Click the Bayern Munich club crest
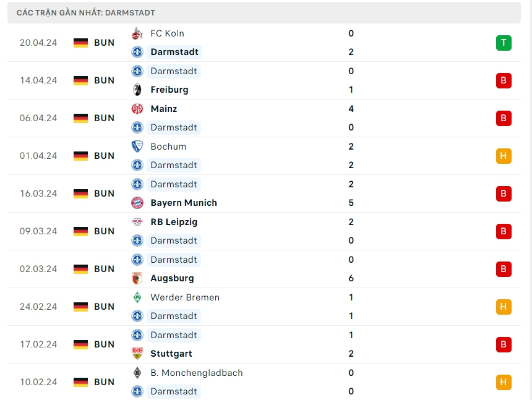532x400 pixels. click(137, 203)
